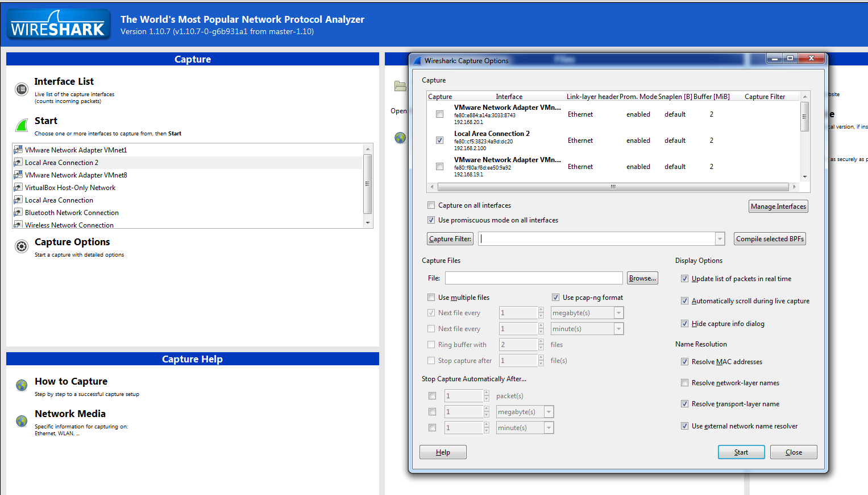Enable stop after packet(s) checkbox
Image resolution: width=868 pixels, height=495 pixels.
[x=432, y=395]
